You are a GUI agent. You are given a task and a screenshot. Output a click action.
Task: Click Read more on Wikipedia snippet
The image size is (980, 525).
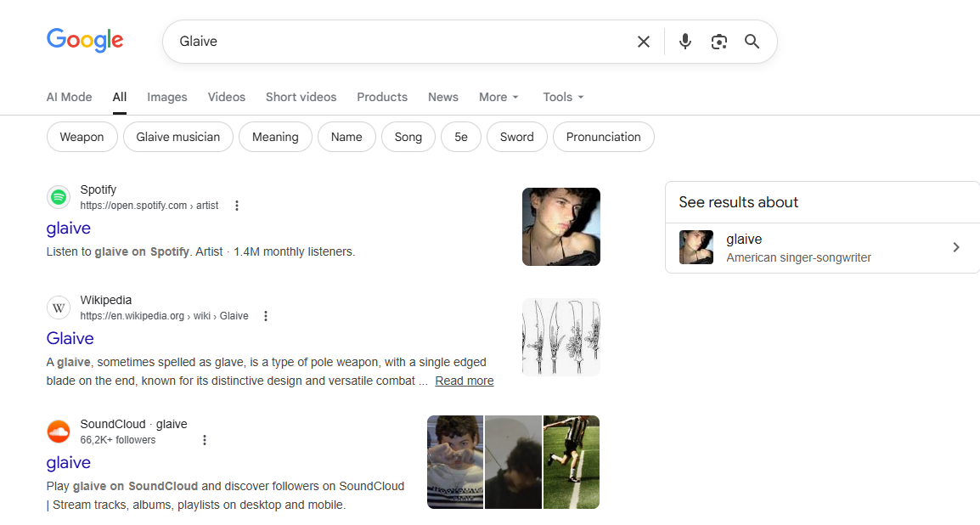[x=465, y=381]
